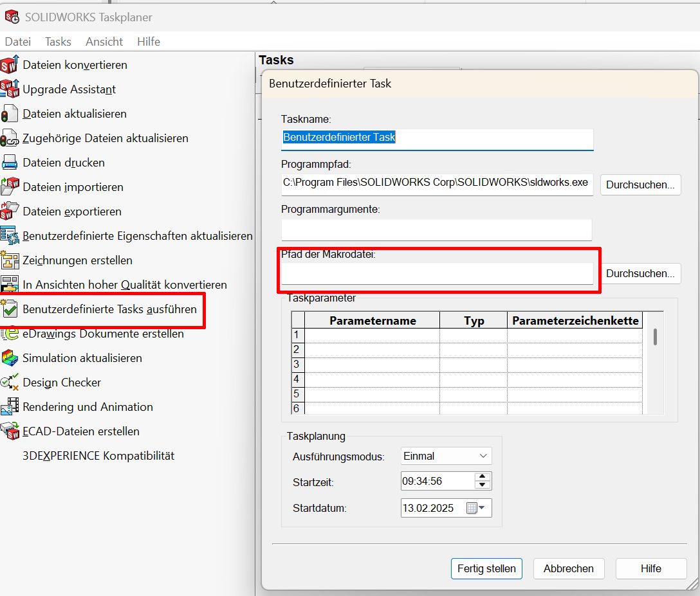Click the Abbrechen button
The height and width of the screenshot is (596, 700).
click(x=568, y=568)
